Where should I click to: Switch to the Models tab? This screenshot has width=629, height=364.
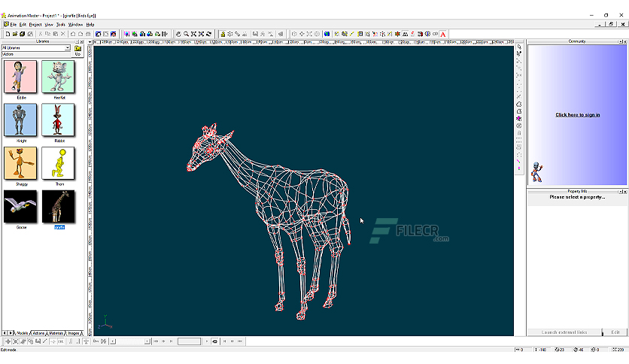(x=22, y=333)
